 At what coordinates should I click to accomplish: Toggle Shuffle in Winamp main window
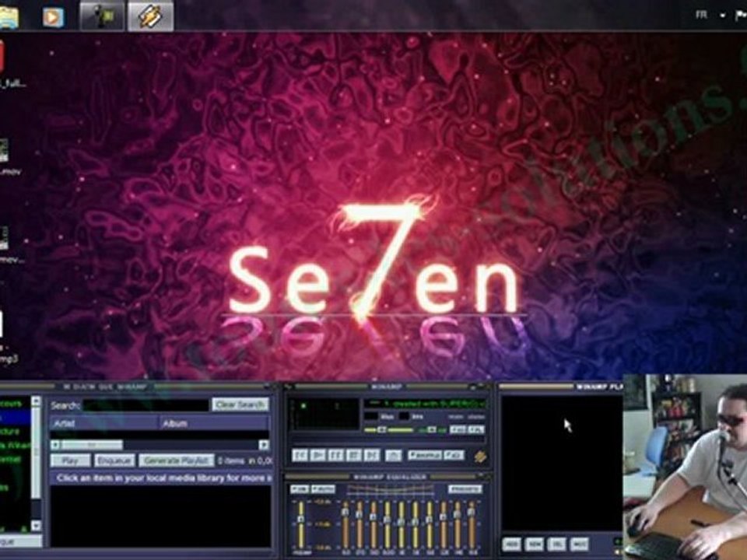[425, 455]
